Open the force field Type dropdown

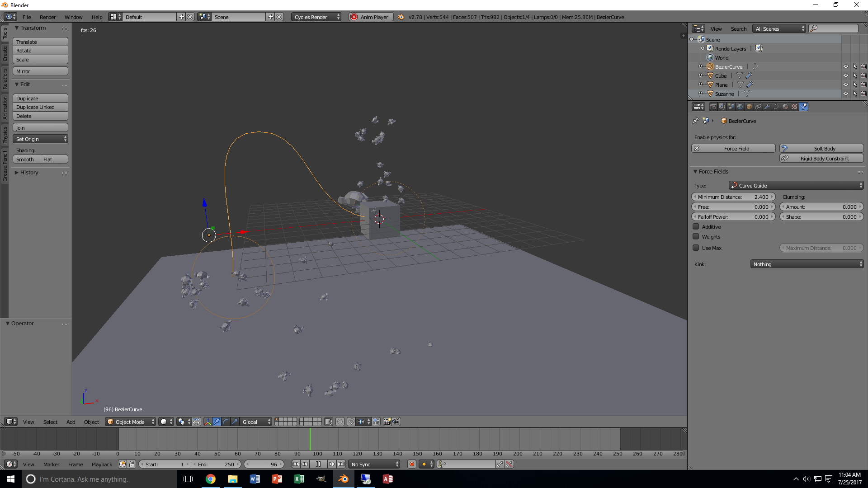pyautogui.click(x=796, y=185)
